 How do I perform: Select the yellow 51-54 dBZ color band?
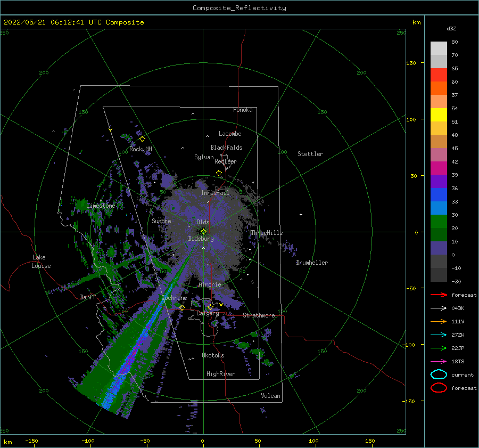[x=439, y=115]
